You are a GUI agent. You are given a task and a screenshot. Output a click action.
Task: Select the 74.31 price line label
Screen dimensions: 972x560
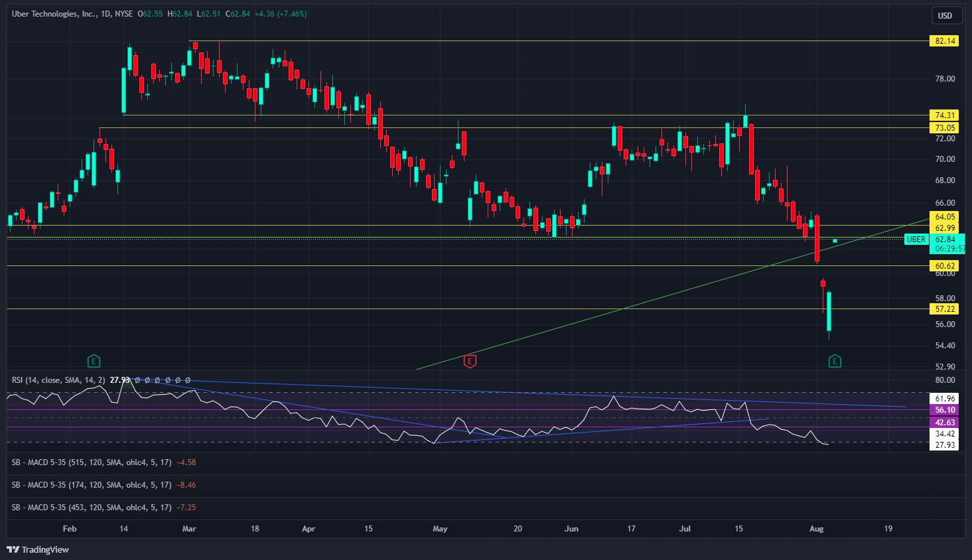[x=945, y=115]
